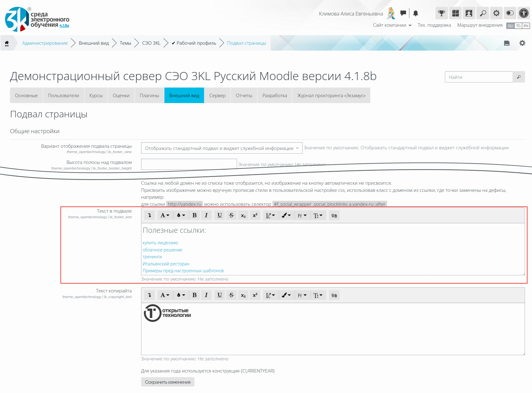Apply Strikethrough in Текст в подвале editor

[x=231, y=215]
